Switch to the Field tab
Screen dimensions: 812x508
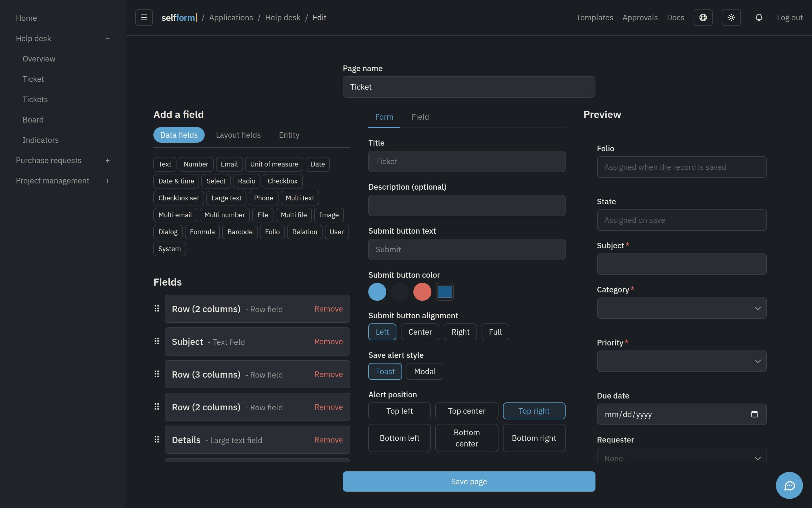pos(420,117)
